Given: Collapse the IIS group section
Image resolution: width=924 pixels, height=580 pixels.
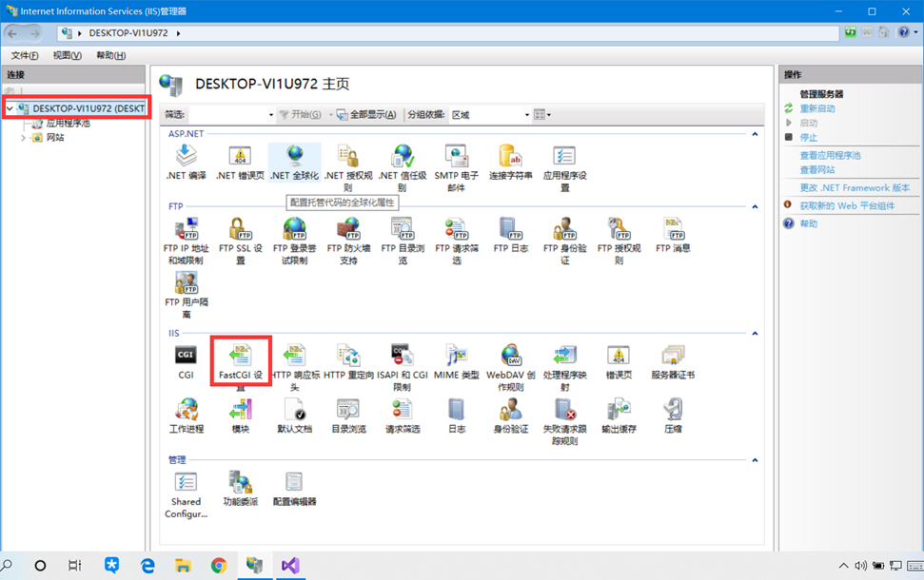Looking at the screenshot, I should [755, 334].
